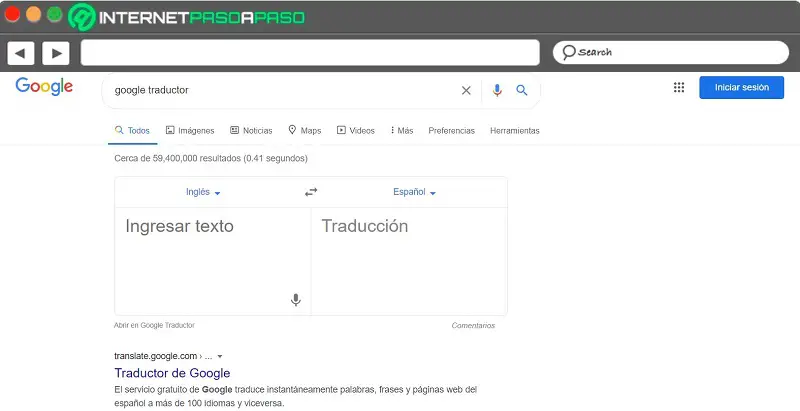Click the browser frame Search field
This screenshot has width=800, height=411.
[670, 52]
